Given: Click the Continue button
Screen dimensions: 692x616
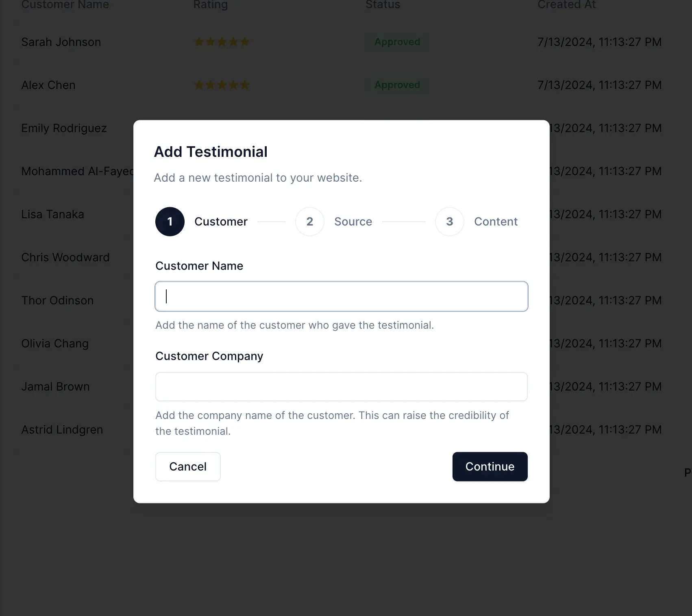Looking at the screenshot, I should point(490,466).
